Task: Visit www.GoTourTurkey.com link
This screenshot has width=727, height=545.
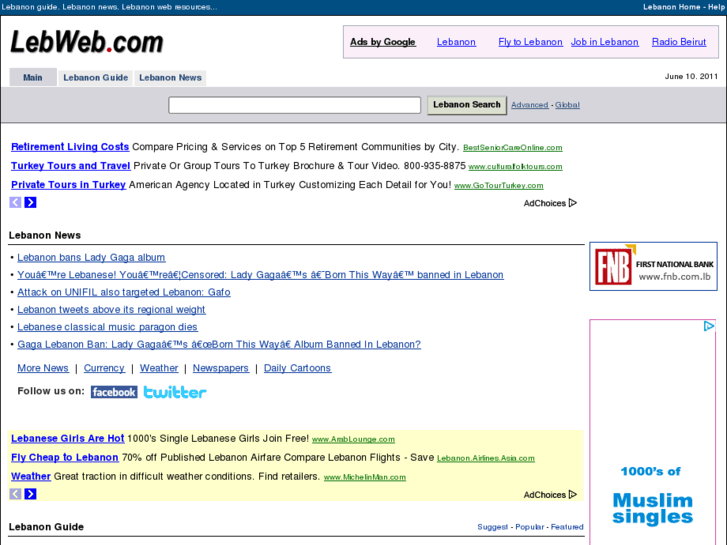Action: tap(498, 186)
